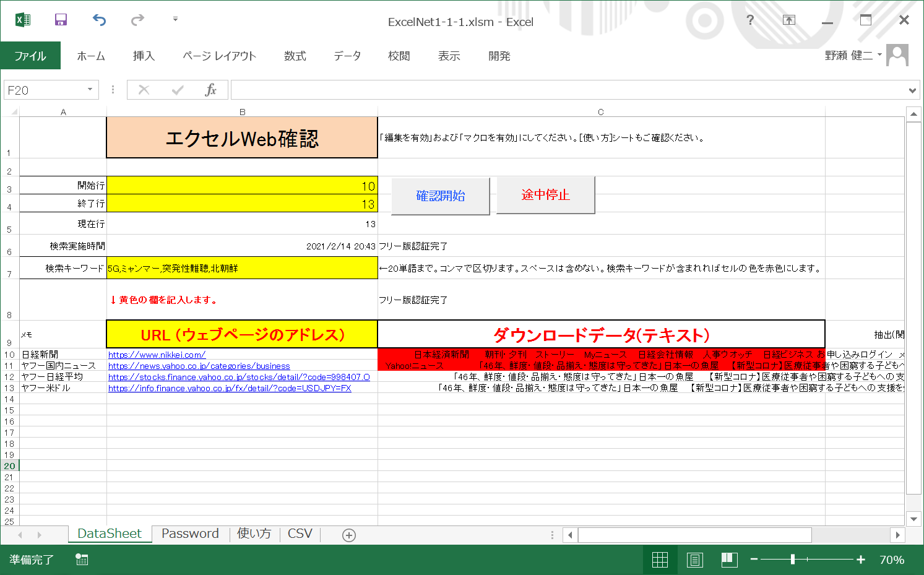Viewport: 924px width, 575px height.
Task: Select the 終了行 cell with value 13
Action: (242, 204)
